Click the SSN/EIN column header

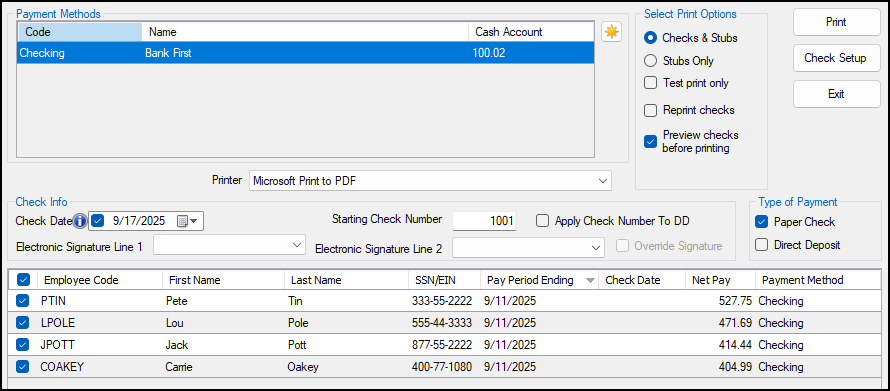pos(444,280)
